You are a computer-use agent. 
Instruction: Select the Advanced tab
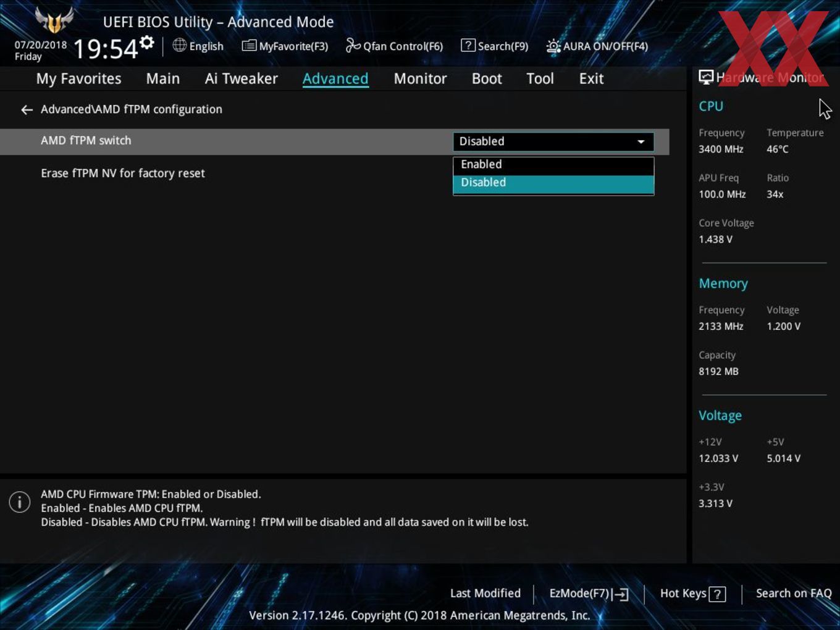[335, 79]
